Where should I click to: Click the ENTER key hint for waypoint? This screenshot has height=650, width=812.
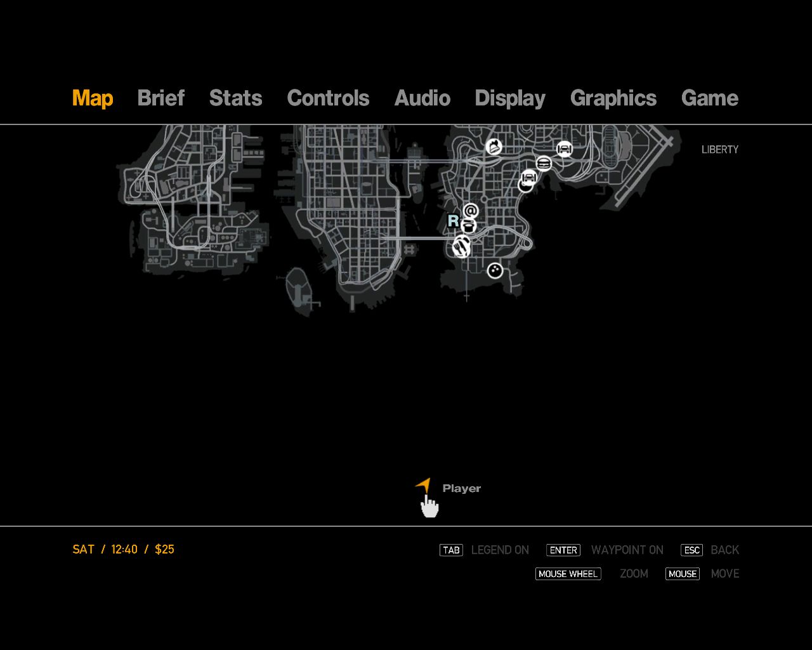(563, 550)
